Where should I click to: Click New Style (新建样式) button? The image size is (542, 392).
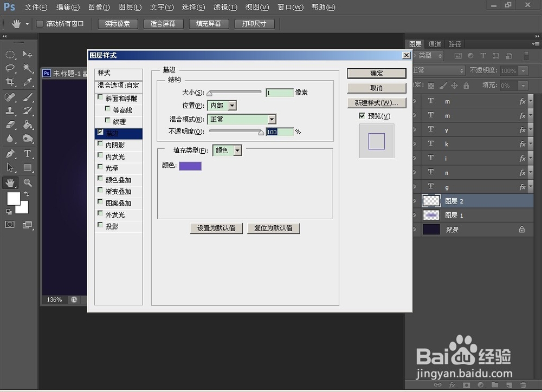click(x=377, y=103)
